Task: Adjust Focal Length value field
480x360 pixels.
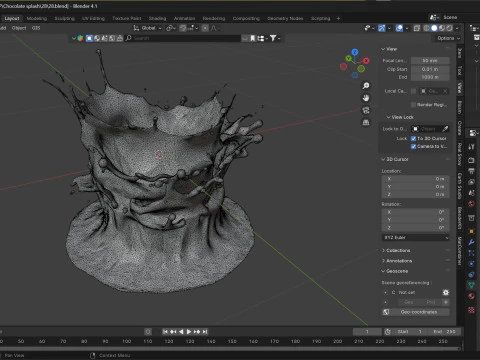Action: coord(430,61)
